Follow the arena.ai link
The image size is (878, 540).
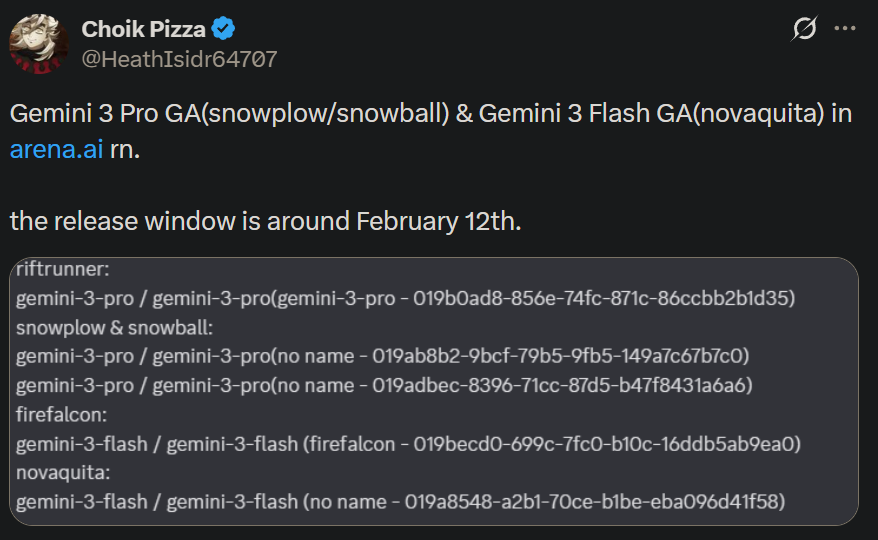coord(56,149)
